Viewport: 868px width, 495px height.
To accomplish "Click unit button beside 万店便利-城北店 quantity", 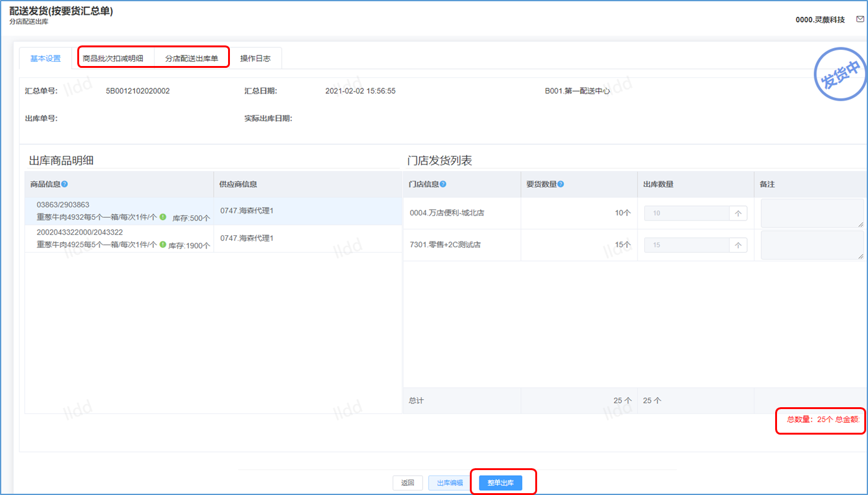I will [x=738, y=213].
